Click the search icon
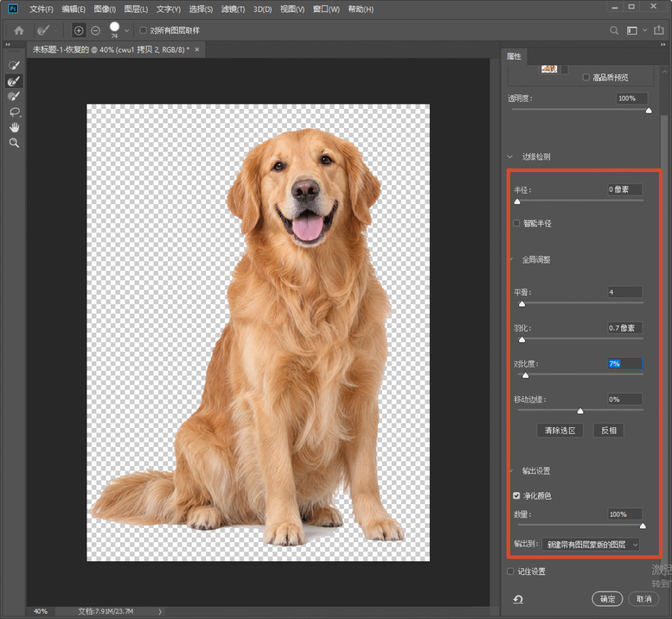This screenshot has width=672, height=619. [614, 30]
